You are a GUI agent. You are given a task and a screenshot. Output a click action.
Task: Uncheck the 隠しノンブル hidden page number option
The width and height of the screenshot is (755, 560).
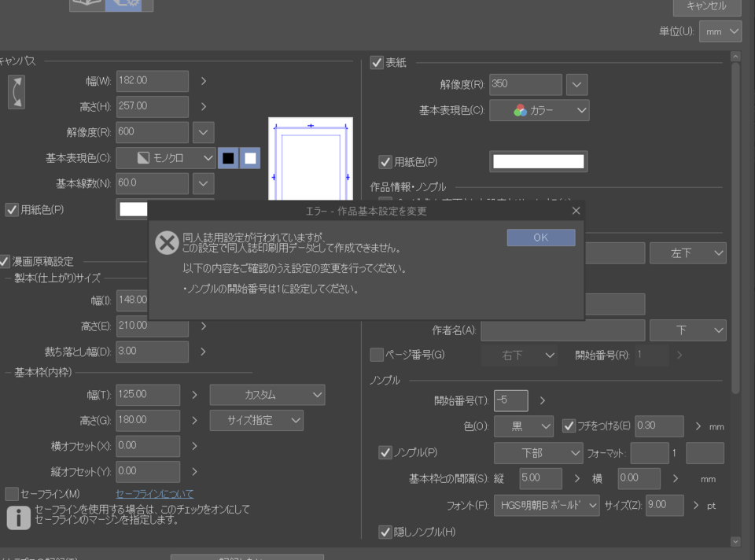[x=385, y=532]
